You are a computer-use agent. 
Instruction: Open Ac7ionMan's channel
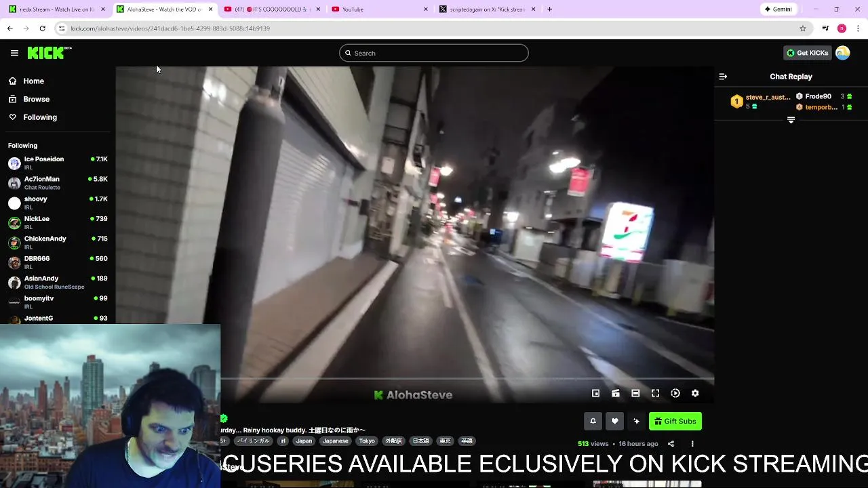pyautogui.click(x=58, y=183)
